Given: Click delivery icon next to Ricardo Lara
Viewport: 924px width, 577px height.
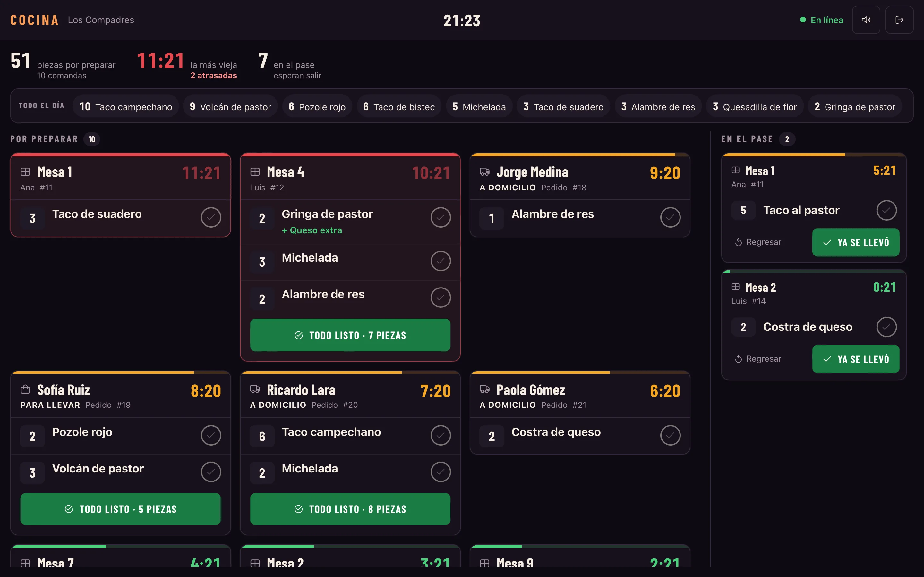Looking at the screenshot, I should pos(255,389).
